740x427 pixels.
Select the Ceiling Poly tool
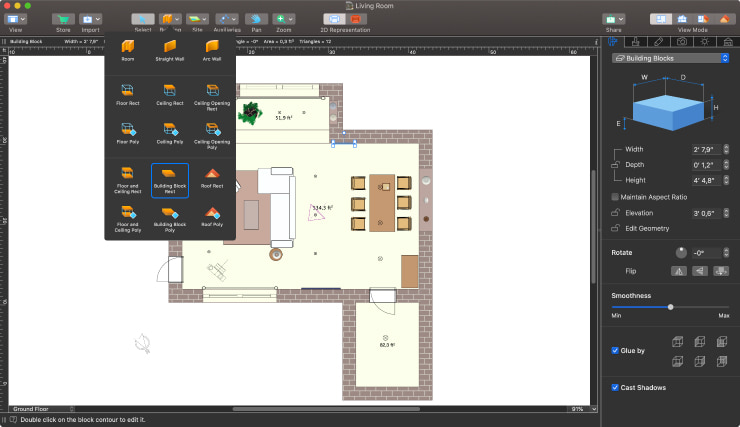[170, 133]
